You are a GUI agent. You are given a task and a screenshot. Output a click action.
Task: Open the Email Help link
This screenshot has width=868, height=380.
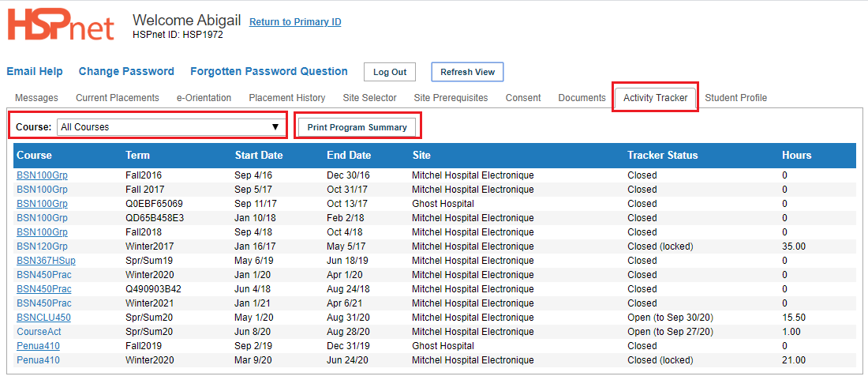pyautogui.click(x=34, y=71)
